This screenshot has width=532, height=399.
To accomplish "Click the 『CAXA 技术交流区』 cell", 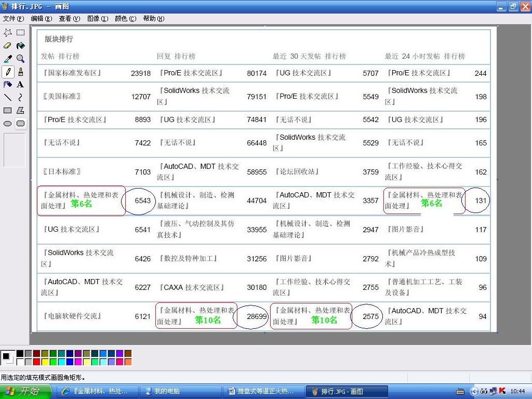I will (x=192, y=287).
